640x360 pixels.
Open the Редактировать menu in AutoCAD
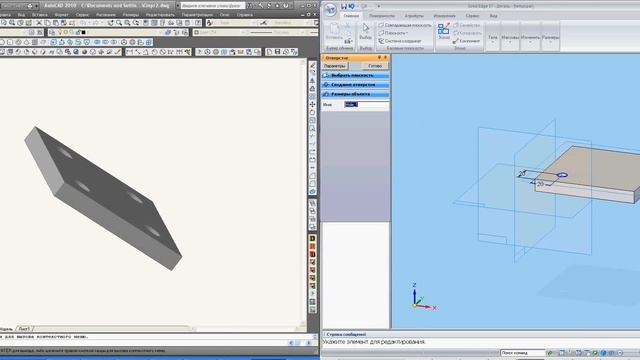tap(160, 14)
